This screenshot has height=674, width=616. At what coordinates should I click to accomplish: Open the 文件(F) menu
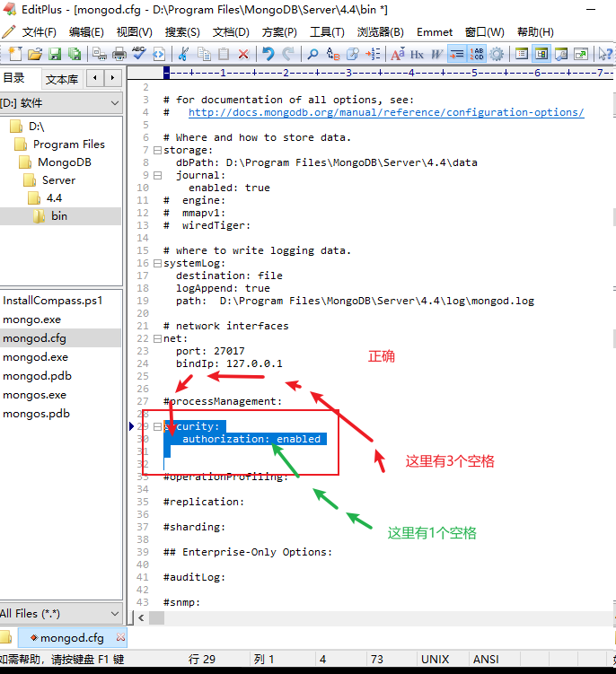point(40,31)
